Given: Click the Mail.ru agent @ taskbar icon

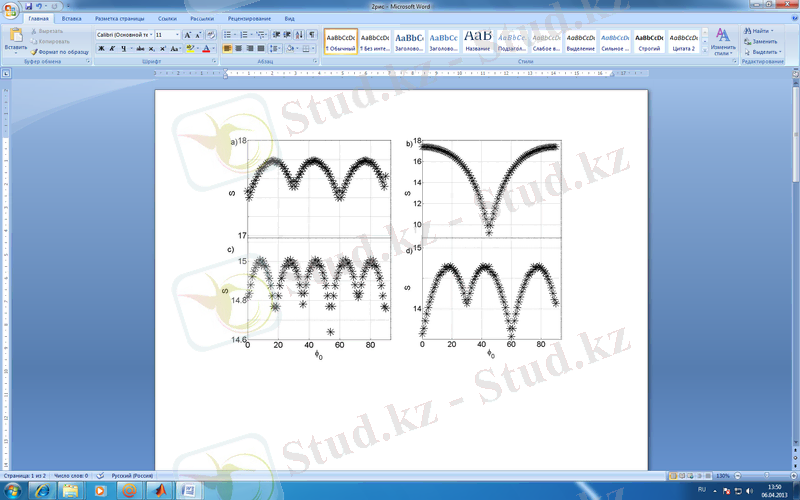Looking at the screenshot, I should click(x=130, y=491).
